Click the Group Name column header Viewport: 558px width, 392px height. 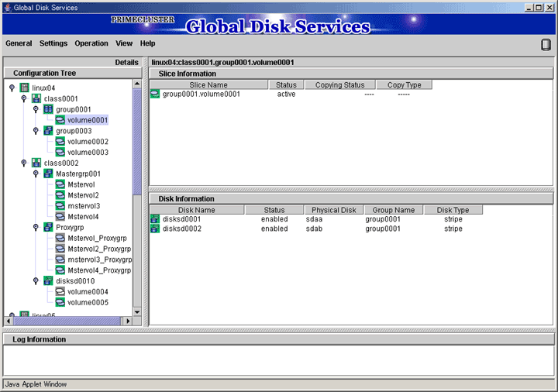click(x=394, y=210)
